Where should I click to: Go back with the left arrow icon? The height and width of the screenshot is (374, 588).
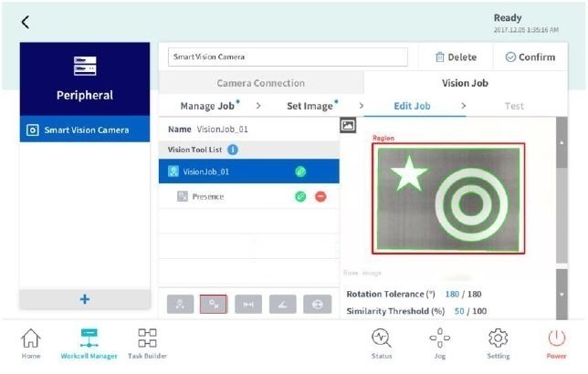26,22
